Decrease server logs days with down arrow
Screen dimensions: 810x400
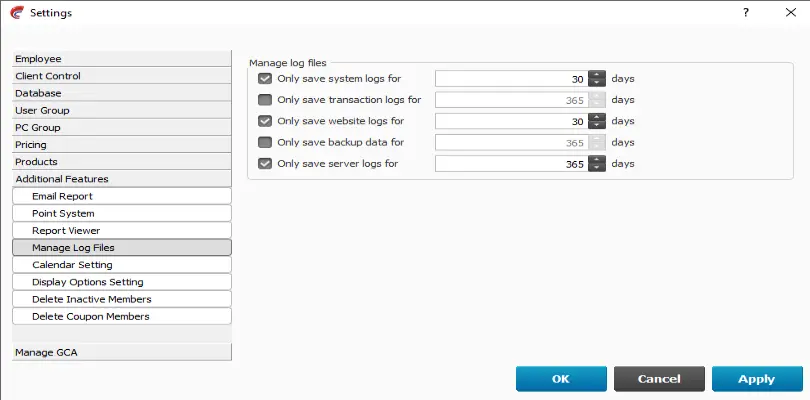coord(597,168)
